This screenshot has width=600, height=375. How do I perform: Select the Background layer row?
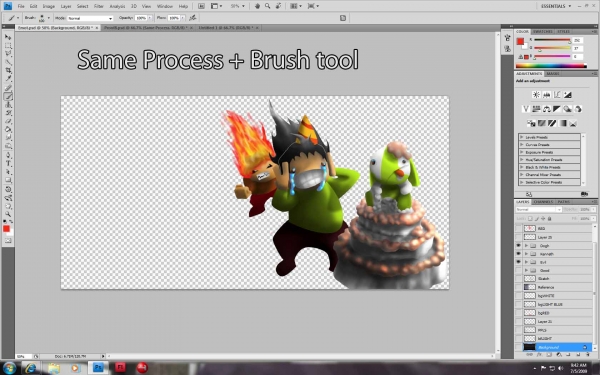coord(553,347)
